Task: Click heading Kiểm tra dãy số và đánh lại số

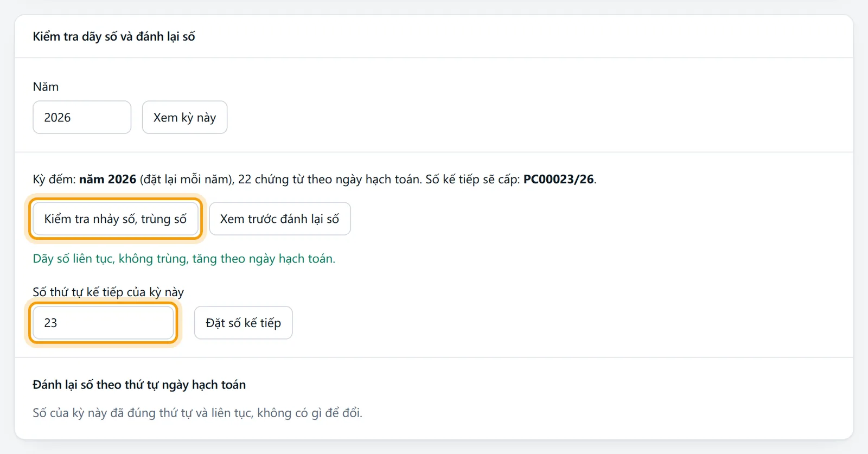Action: pos(114,36)
